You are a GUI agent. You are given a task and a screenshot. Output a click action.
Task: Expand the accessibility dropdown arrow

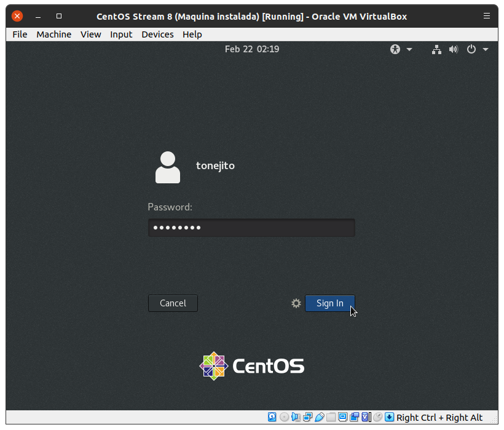pyautogui.click(x=409, y=49)
